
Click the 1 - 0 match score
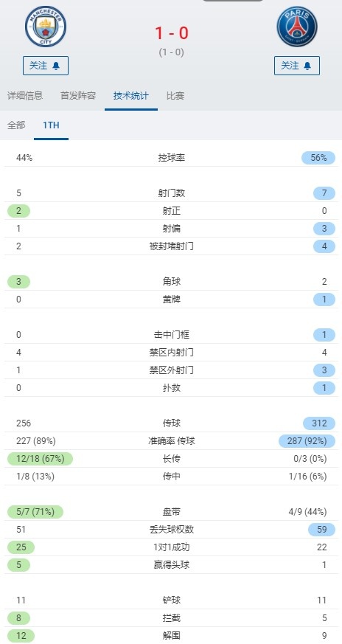pyautogui.click(x=172, y=33)
